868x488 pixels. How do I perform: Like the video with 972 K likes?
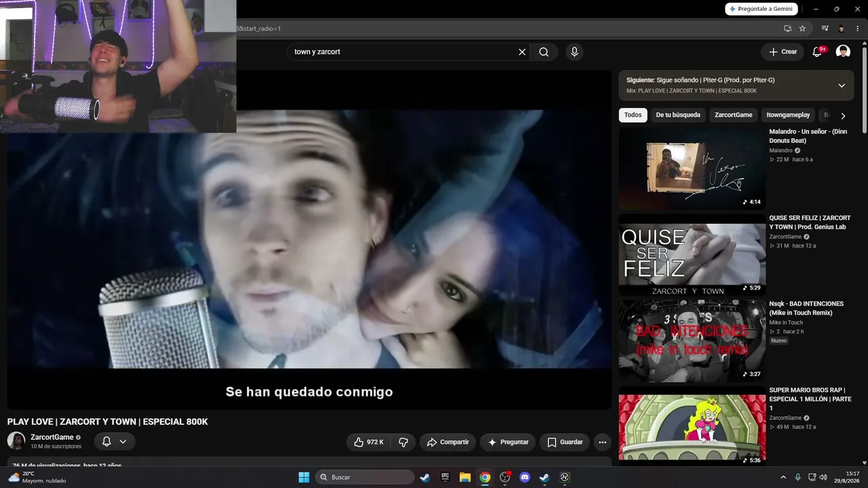tap(368, 442)
